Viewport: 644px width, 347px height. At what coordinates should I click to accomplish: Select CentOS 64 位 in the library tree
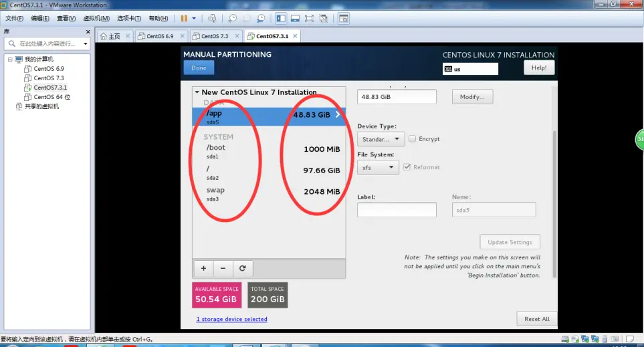(x=51, y=97)
